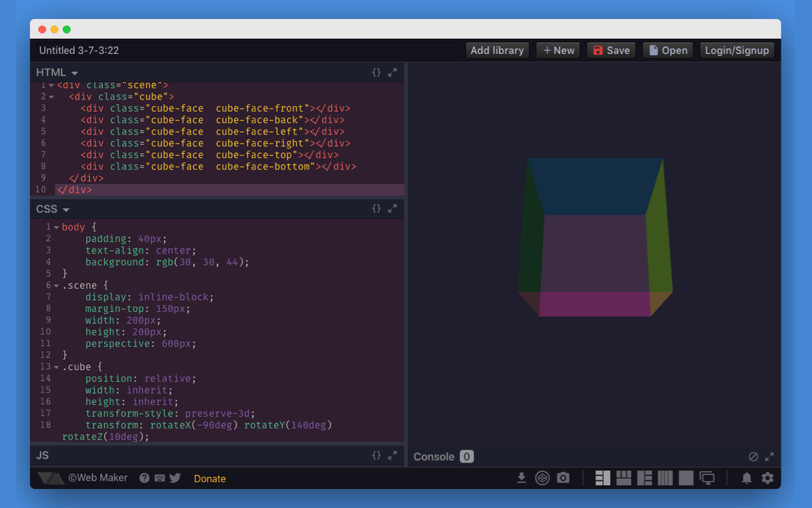
Task: Select the vertical columns layout mode
Action: [665, 478]
